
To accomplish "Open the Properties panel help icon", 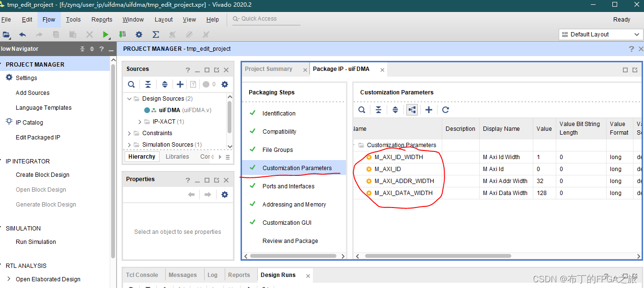I will [188, 180].
